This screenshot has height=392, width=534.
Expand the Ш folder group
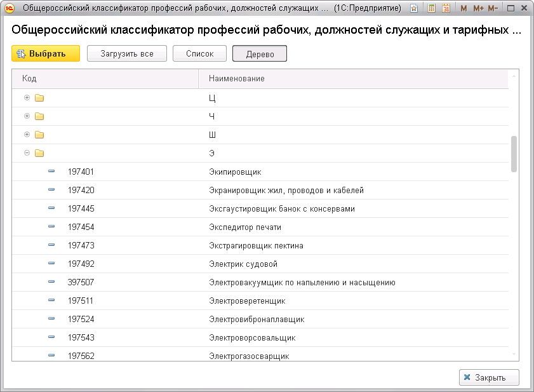(x=27, y=135)
